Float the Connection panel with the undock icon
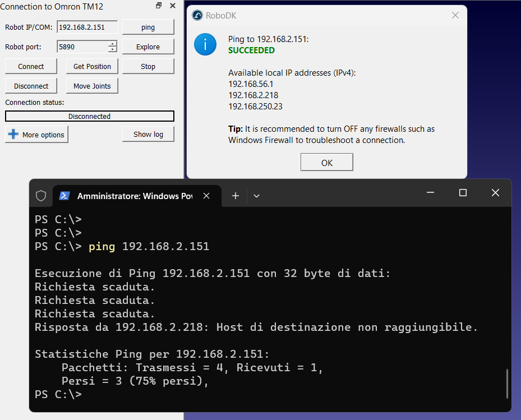 [x=159, y=6]
